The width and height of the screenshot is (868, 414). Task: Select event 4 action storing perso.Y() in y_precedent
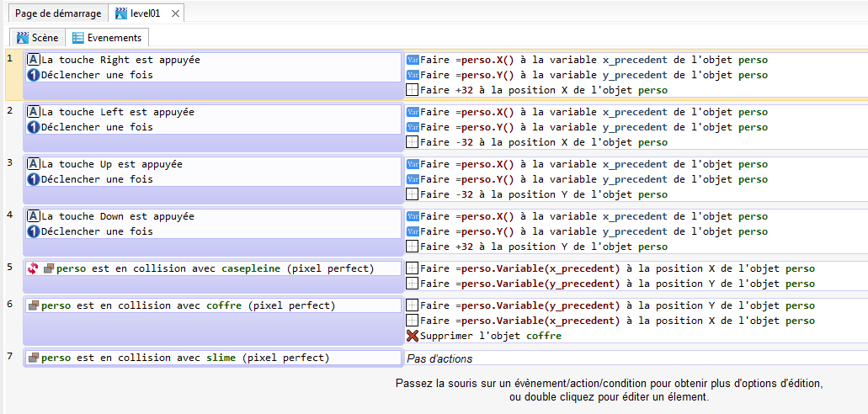594,231
